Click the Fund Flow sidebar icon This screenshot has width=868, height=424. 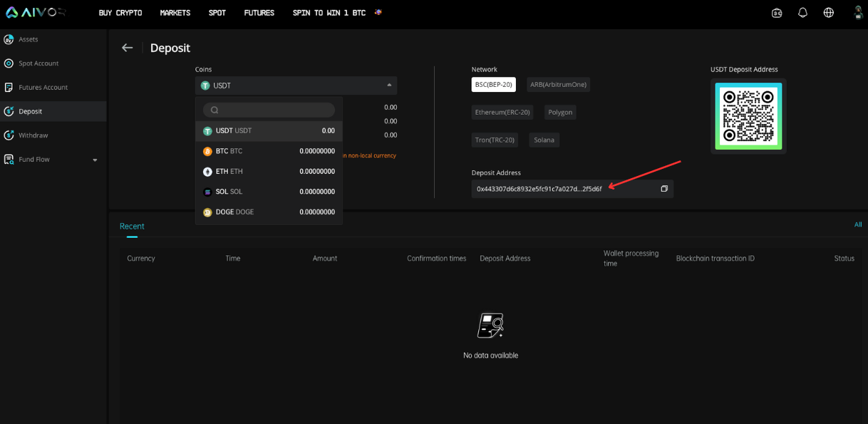coord(9,160)
